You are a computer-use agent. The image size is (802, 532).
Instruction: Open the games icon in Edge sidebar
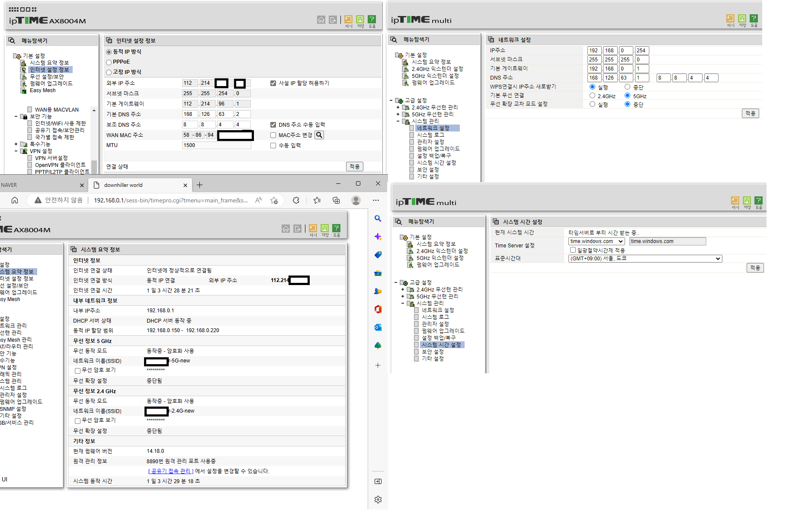click(x=378, y=291)
